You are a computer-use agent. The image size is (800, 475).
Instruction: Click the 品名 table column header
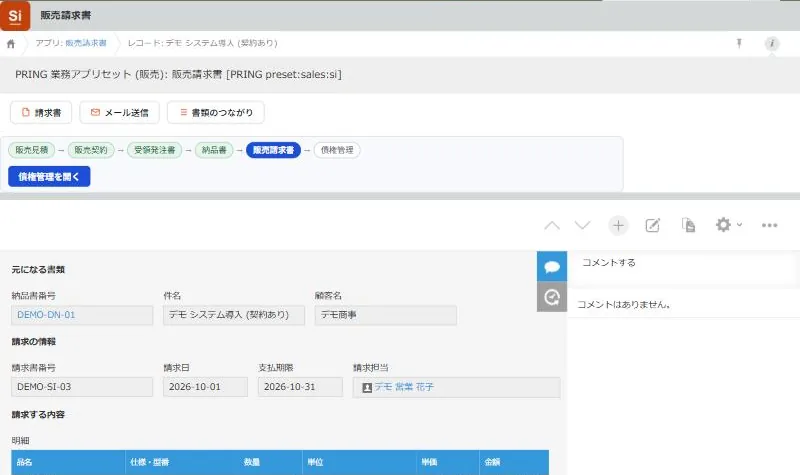click(x=68, y=462)
